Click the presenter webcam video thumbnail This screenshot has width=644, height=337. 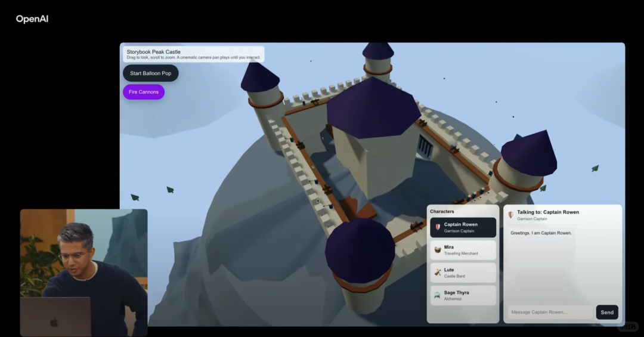[83, 272]
